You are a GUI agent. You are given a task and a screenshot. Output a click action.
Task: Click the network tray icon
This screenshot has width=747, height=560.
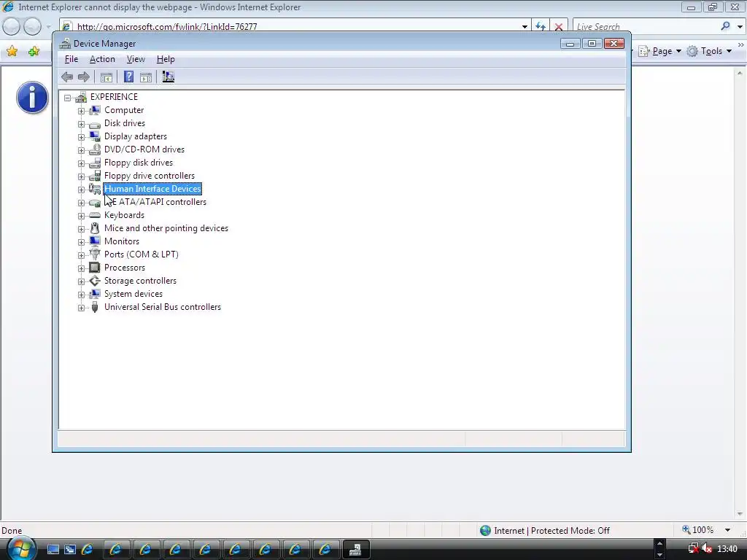(693, 549)
